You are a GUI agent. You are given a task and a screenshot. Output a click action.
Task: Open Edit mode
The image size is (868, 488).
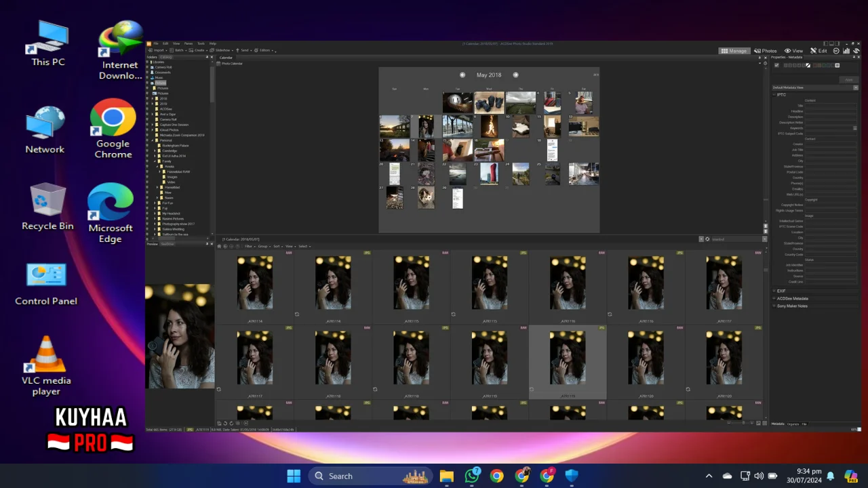tap(818, 51)
